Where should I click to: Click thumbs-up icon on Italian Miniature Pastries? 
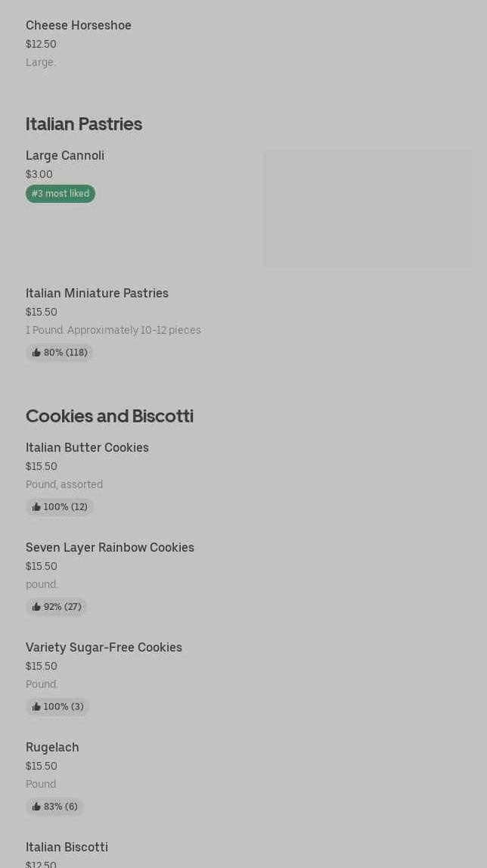pyautogui.click(x=36, y=353)
